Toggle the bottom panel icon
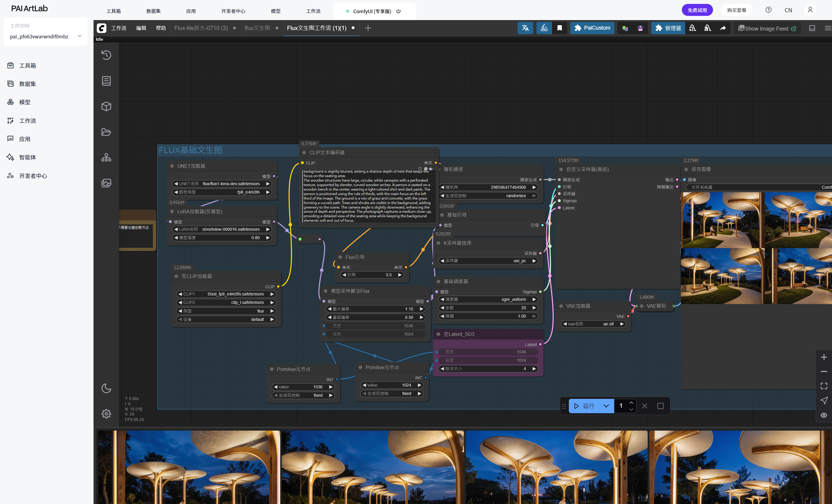 (812, 28)
